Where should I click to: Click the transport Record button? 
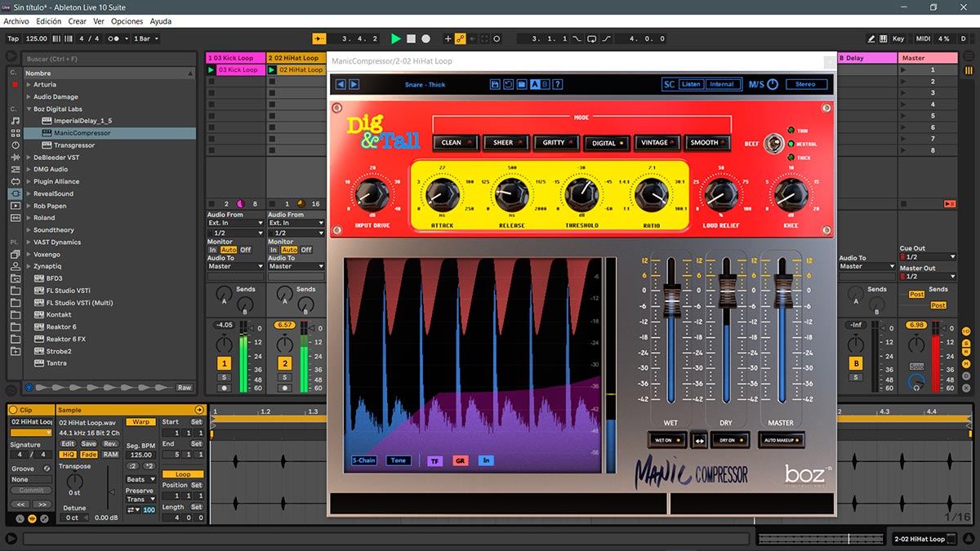[425, 38]
